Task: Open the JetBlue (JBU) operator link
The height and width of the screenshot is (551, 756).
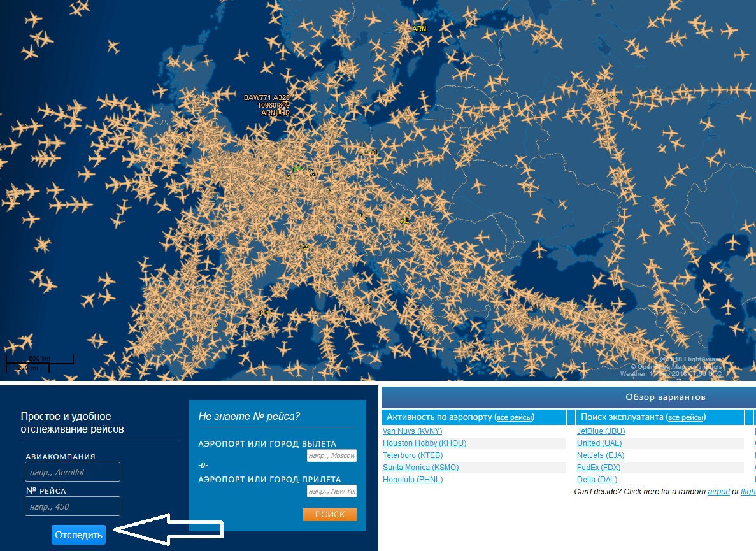Action: click(x=601, y=431)
